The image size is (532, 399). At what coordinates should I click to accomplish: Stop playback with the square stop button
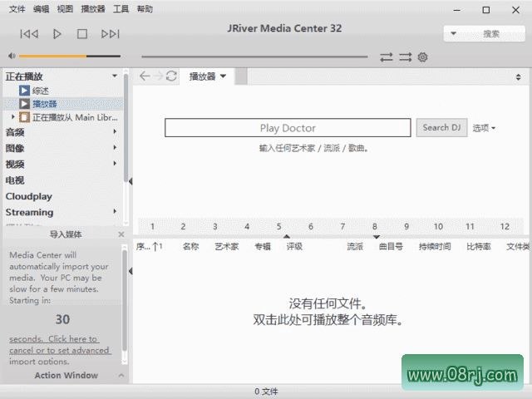click(x=82, y=34)
